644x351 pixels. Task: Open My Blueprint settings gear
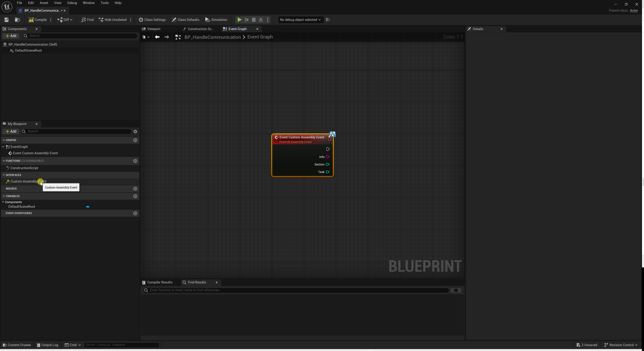coord(135,132)
